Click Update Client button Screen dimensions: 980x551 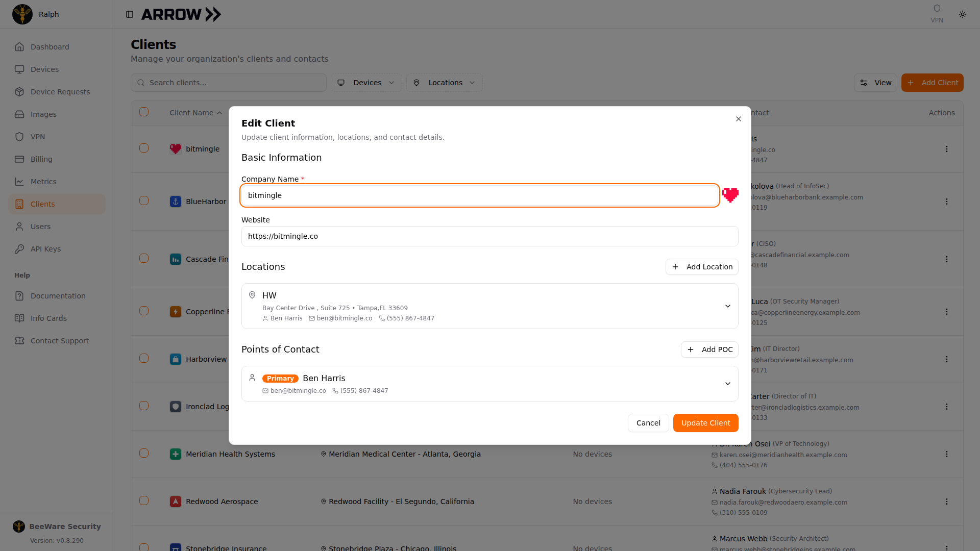coord(705,423)
